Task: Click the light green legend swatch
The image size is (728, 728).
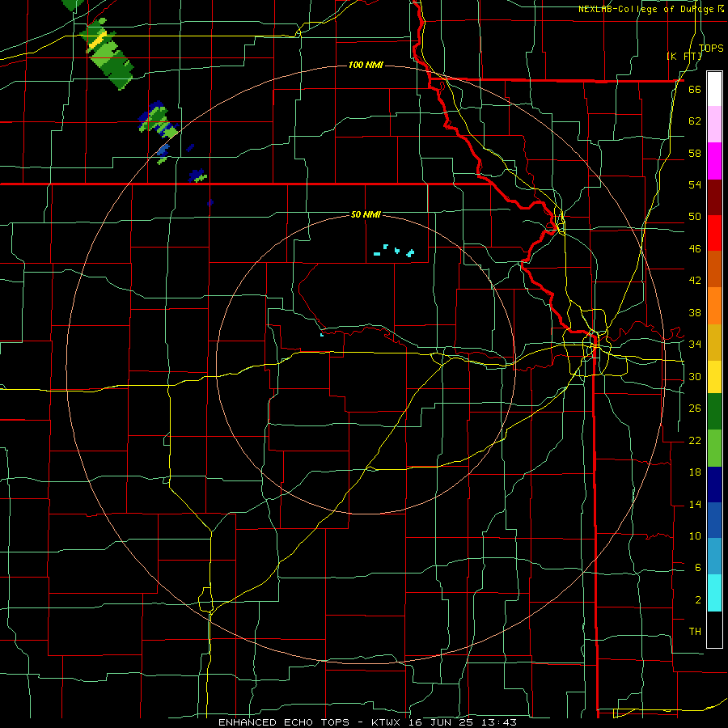Action: 714,448
